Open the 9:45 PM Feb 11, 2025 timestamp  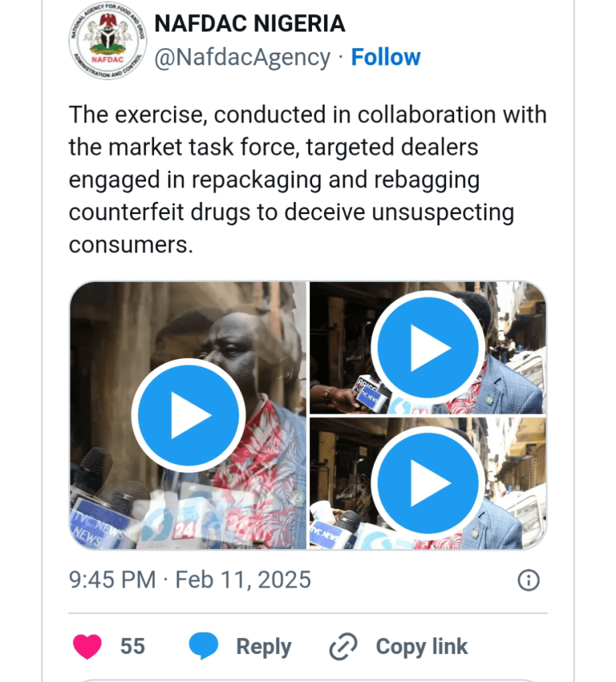pos(190,580)
